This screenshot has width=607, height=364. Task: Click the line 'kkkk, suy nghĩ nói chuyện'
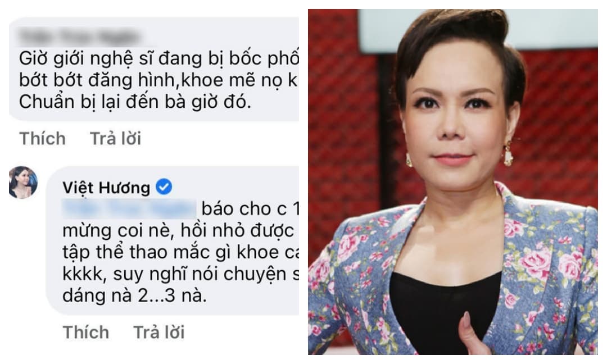click(180, 274)
